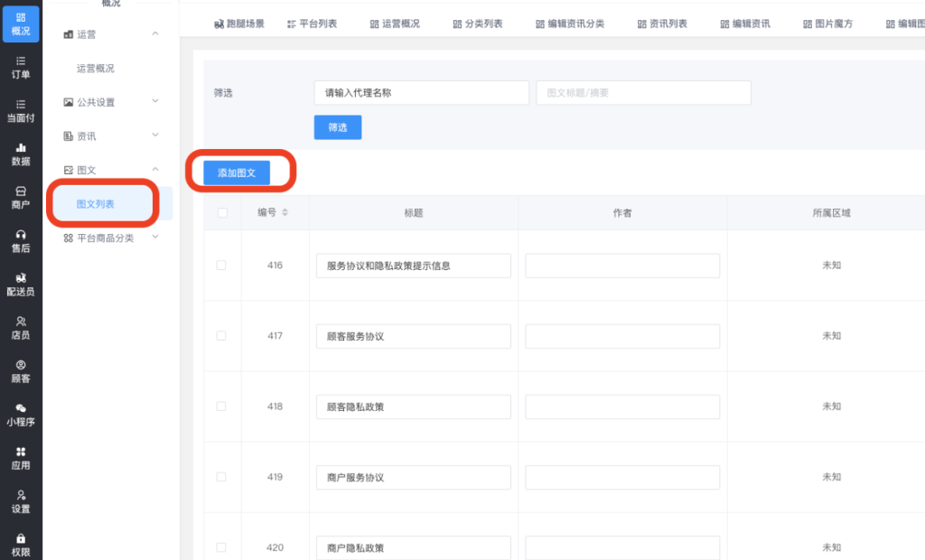Expand the 公共设置 menu section
925x560 pixels.
pyautogui.click(x=155, y=102)
